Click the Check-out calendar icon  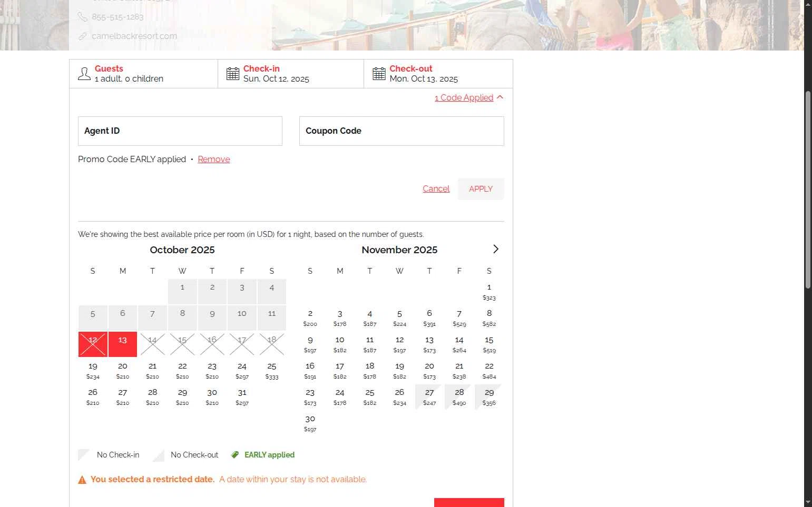point(379,74)
